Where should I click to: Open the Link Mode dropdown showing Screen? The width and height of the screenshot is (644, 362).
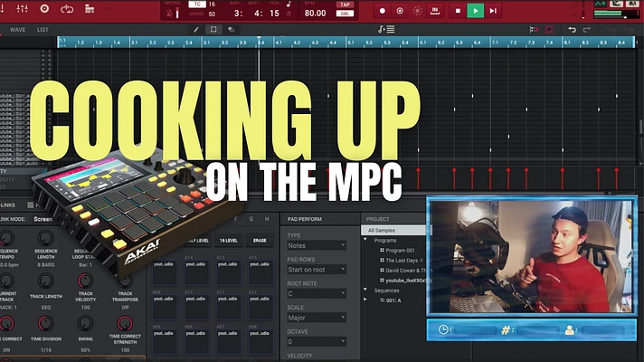pos(43,219)
